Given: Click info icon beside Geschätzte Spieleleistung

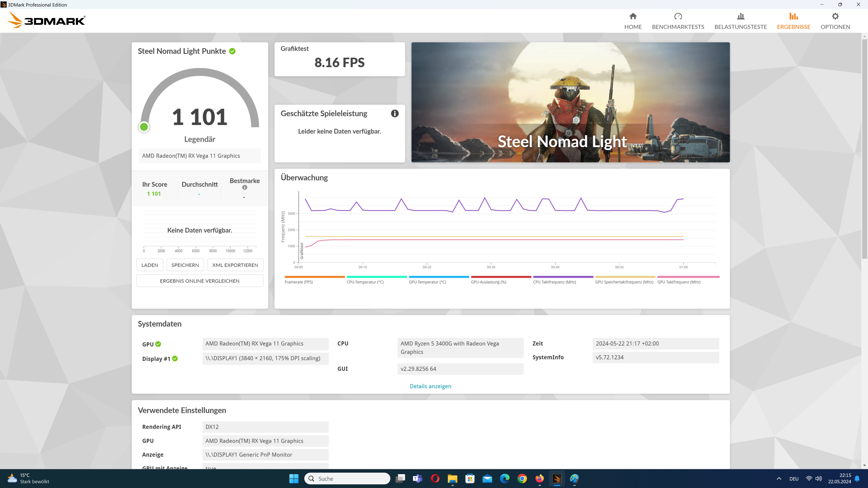Looking at the screenshot, I should pos(395,113).
